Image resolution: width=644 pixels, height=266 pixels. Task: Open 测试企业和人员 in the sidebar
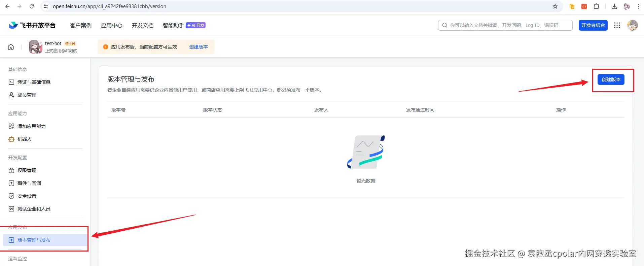34,209
